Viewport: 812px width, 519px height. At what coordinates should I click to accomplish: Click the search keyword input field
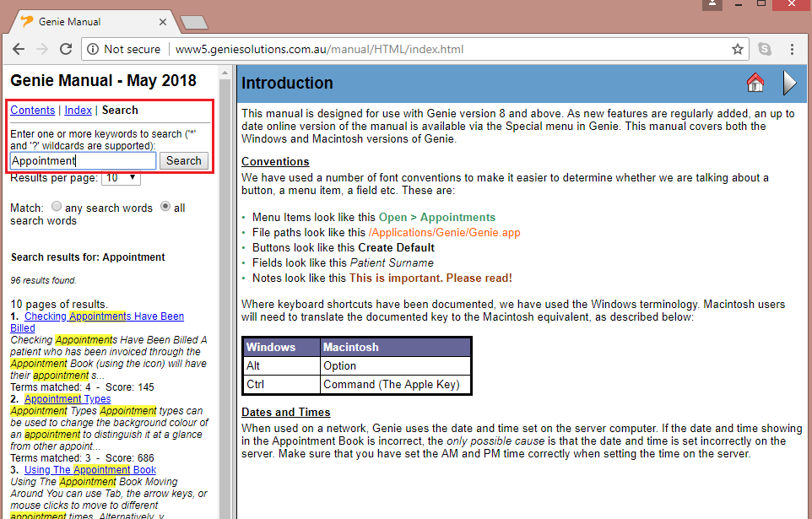point(83,160)
